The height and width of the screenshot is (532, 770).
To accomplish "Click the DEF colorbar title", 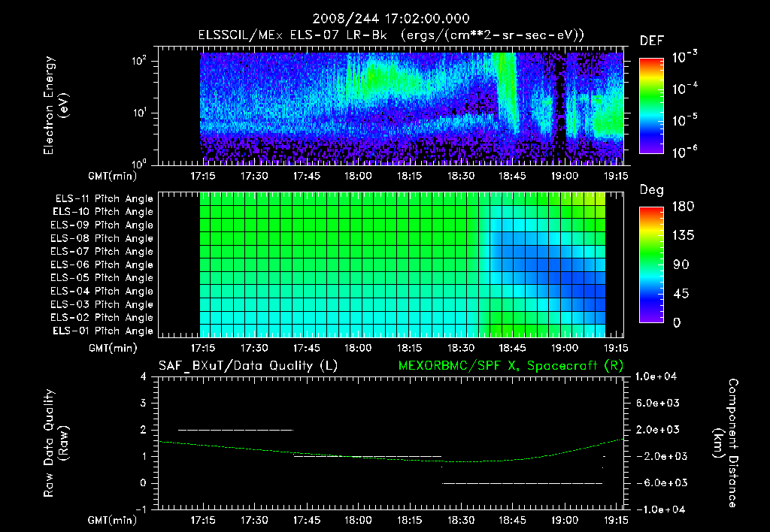I will [652, 41].
